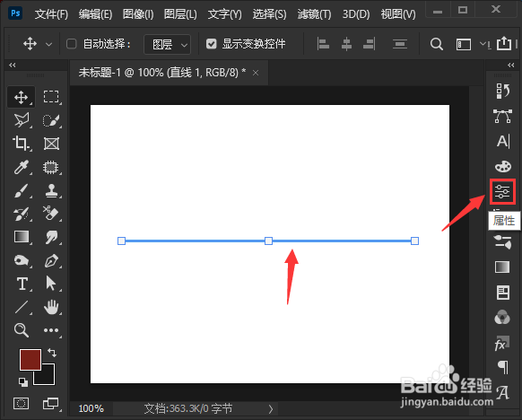Open the 3D menu

[356, 14]
